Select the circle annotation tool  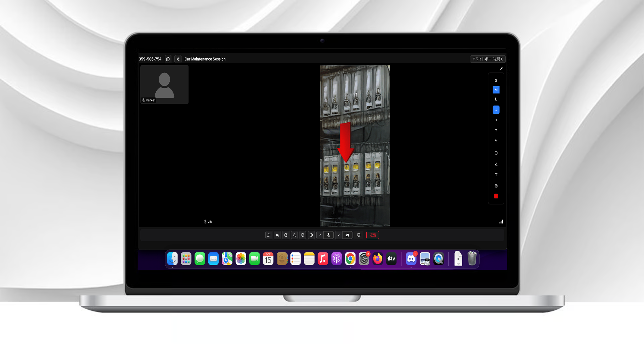[x=496, y=153]
